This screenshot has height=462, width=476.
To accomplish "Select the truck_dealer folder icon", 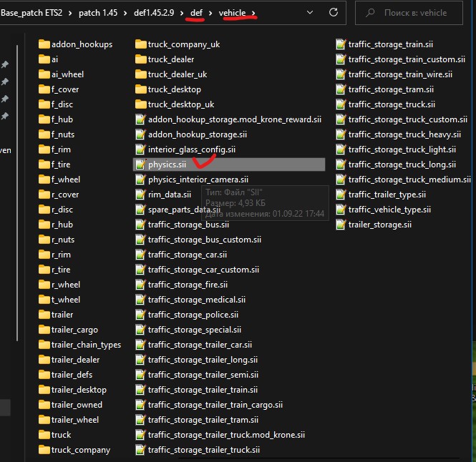I will (140, 59).
